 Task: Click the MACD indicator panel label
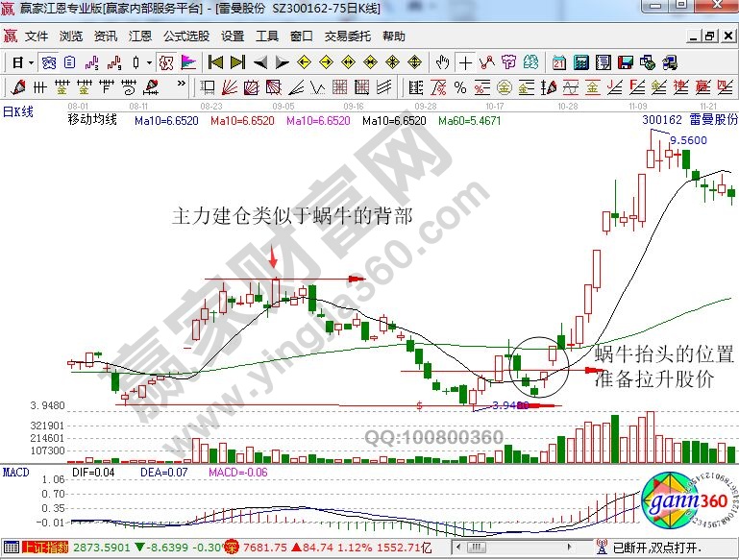(15, 473)
